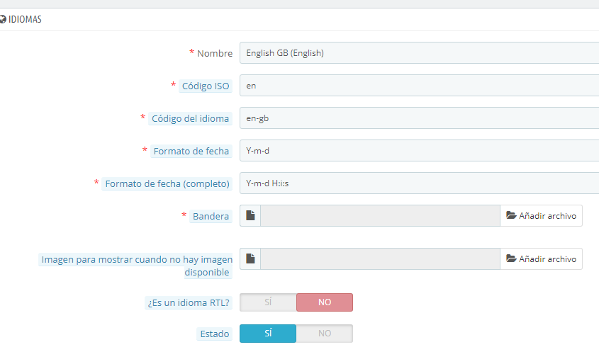Click the Formato de fecha (completo) field
Viewport: 599px width, 364px height.
pos(418,183)
